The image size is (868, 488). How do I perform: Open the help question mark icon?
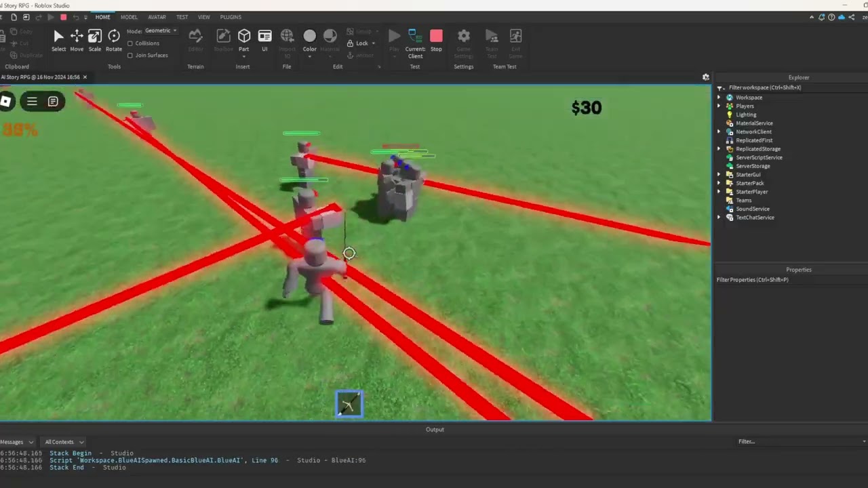tap(832, 17)
